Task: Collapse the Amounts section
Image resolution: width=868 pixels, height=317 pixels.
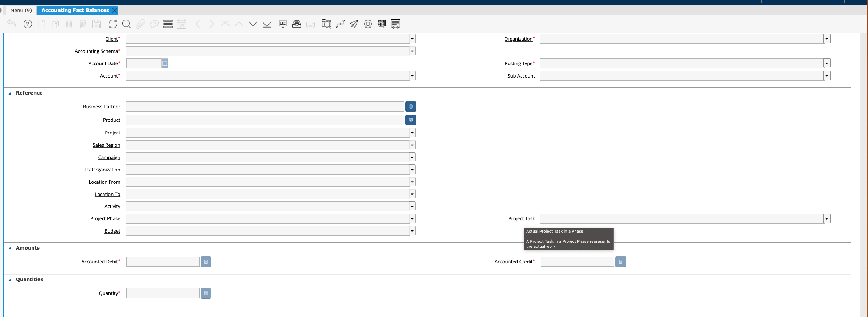Action: click(10, 248)
